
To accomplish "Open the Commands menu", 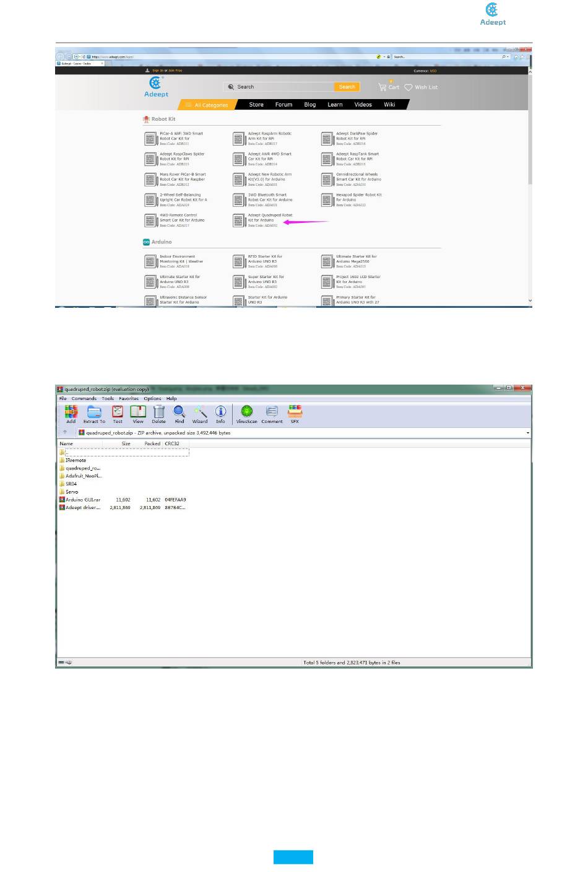I will click(x=84, y=399).
